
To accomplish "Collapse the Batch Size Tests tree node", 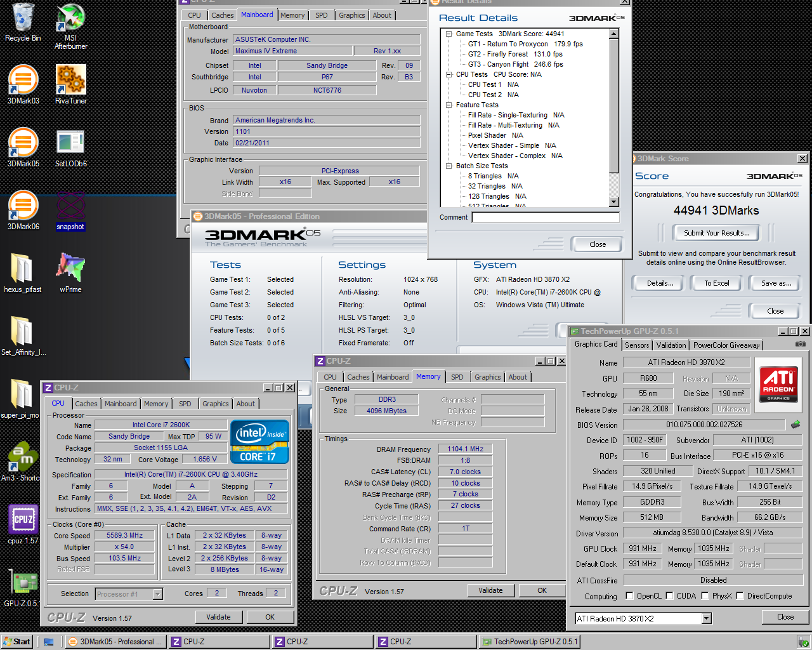I will pos(449,166).
